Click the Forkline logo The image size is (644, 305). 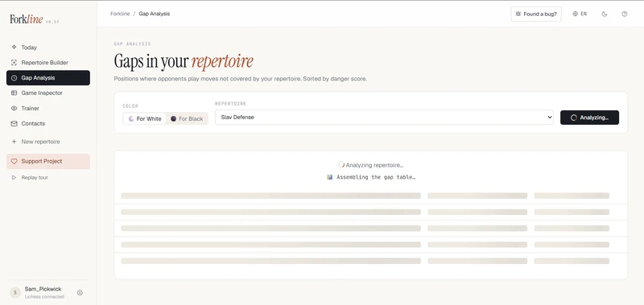[27, 19]
